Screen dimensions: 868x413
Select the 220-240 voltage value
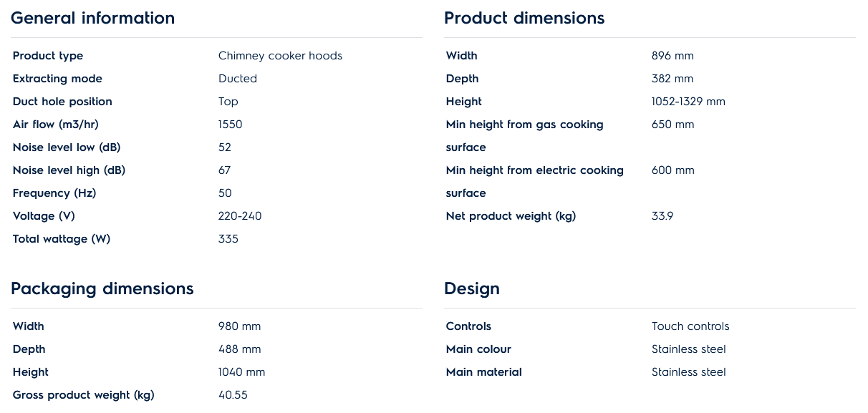(240, 216)
